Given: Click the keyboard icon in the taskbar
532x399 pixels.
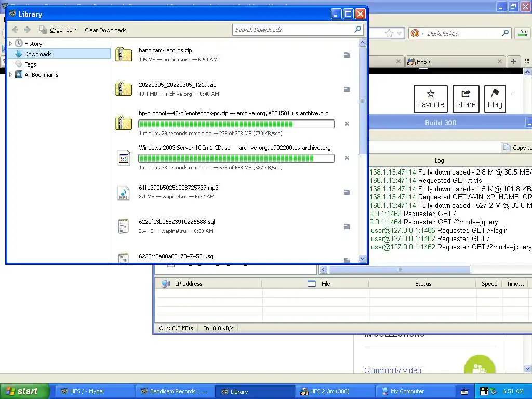Looking at the screenshot, I should [464, 392].
